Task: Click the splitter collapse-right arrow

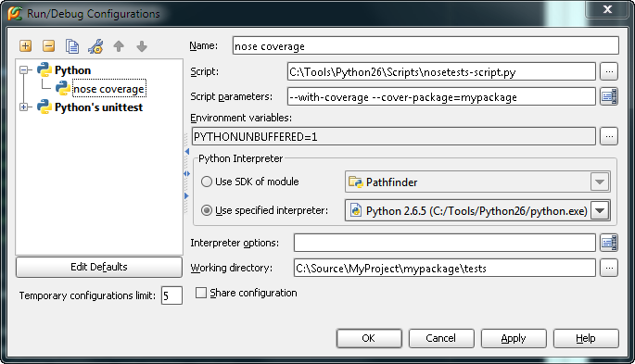Action: point(186,195)
